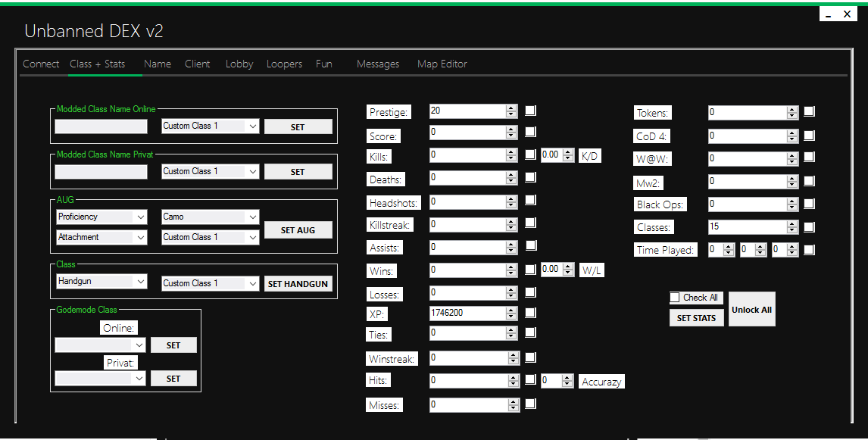The width and height of the screenshot is (868, 440).
Task: Enable the Check All checkbox
Action: tap(675, 298)
